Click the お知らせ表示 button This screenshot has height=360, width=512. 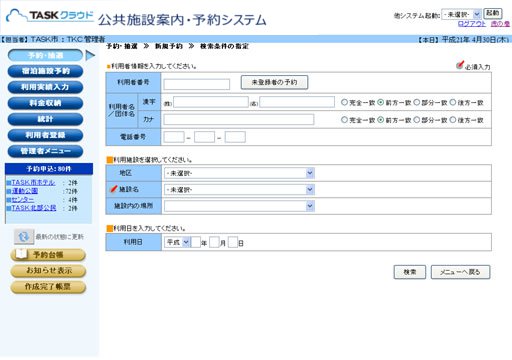48,271
